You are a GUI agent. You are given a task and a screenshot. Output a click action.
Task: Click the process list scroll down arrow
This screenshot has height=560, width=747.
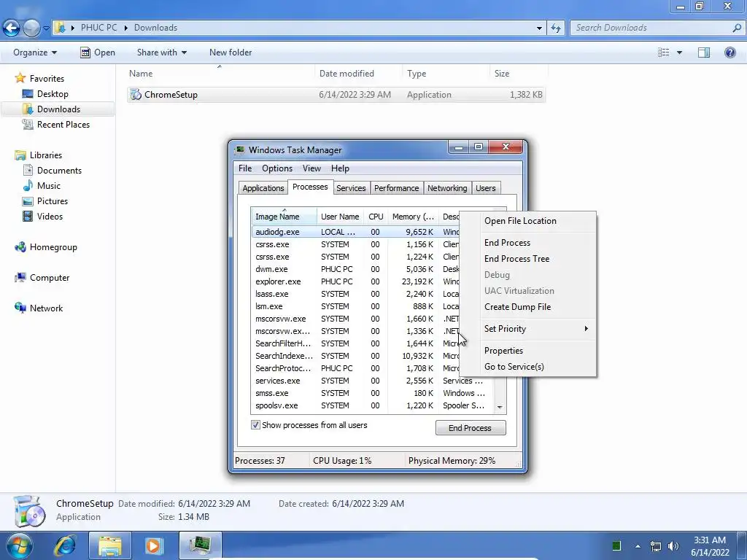coord(500,407)
